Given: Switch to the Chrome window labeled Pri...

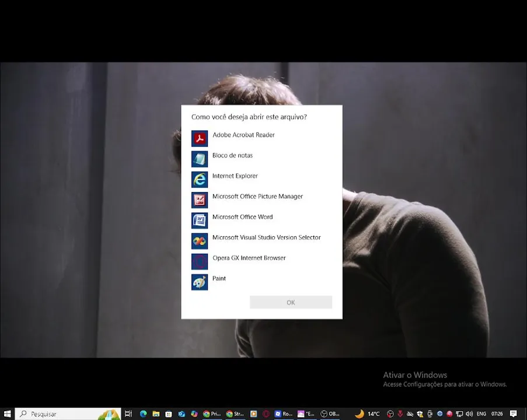Looking at the screenshot, I should coord(212,414).
